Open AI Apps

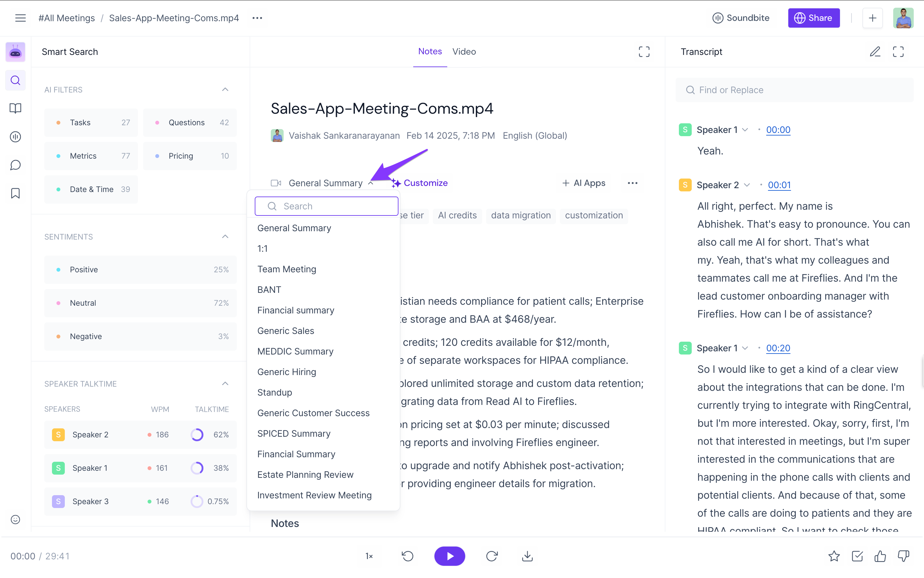(584, 183)
